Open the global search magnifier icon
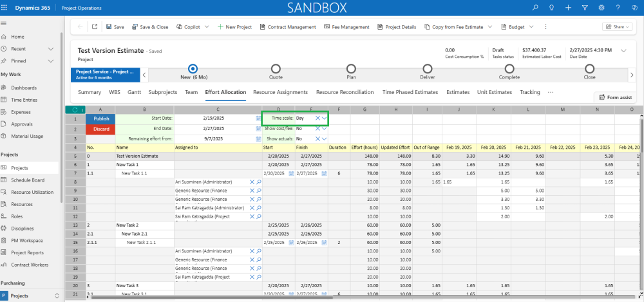The image size is (644, 302). click(535, 8)
